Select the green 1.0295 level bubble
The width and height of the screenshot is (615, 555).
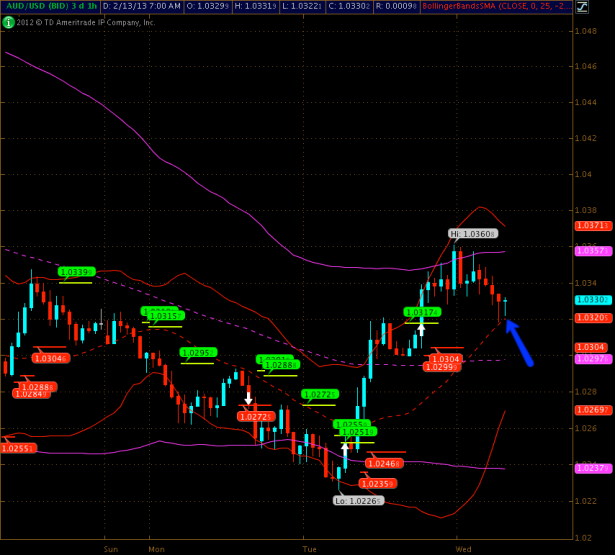coord(198,353)
